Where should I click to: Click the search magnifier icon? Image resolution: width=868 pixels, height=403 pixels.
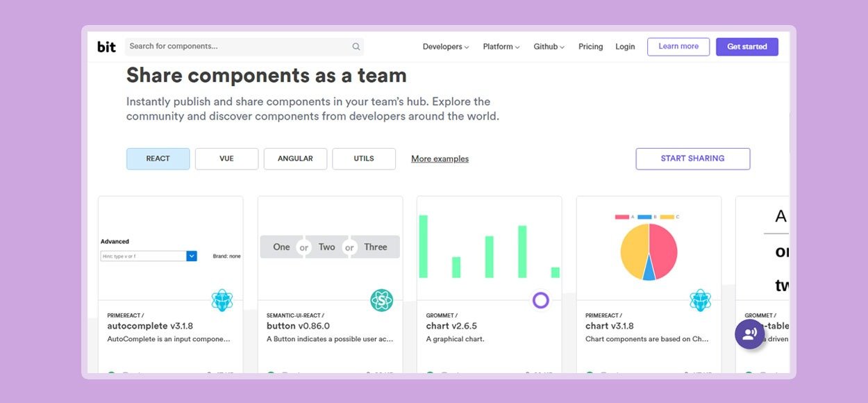(356, 47)
